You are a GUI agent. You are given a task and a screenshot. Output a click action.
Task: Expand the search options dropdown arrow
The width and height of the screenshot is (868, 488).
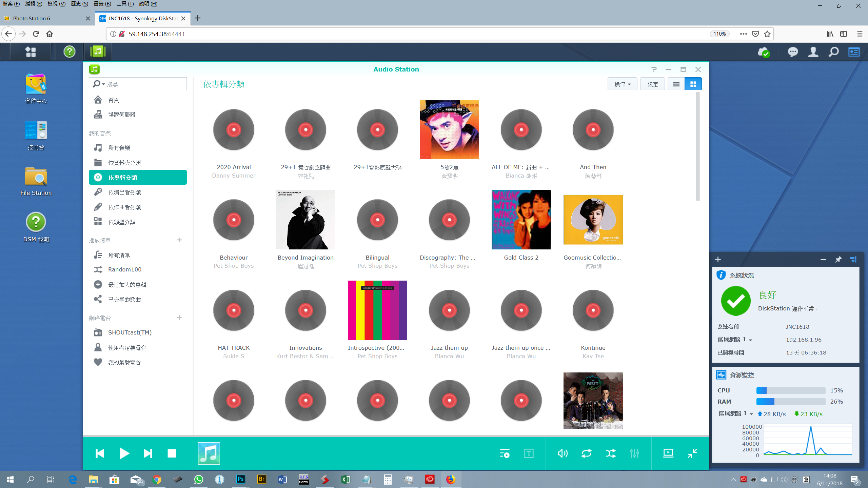point(103,84)
